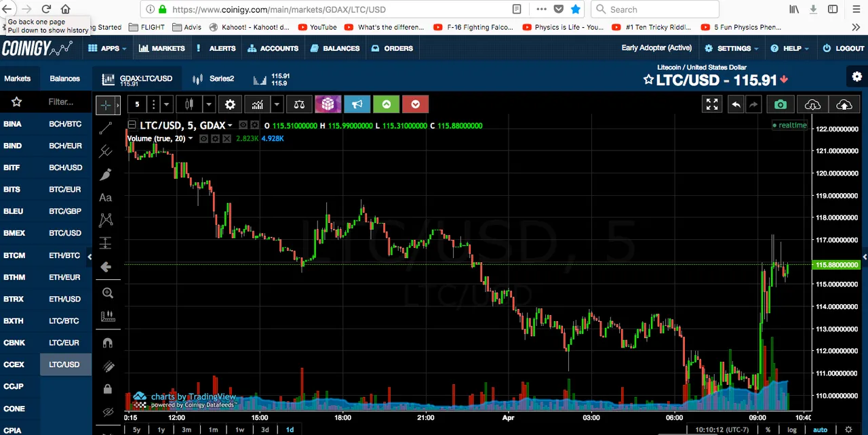Select the 1d time range button
Image resolution: width=868 pixels, height=435 pixels.
click(x=290, y=430)
